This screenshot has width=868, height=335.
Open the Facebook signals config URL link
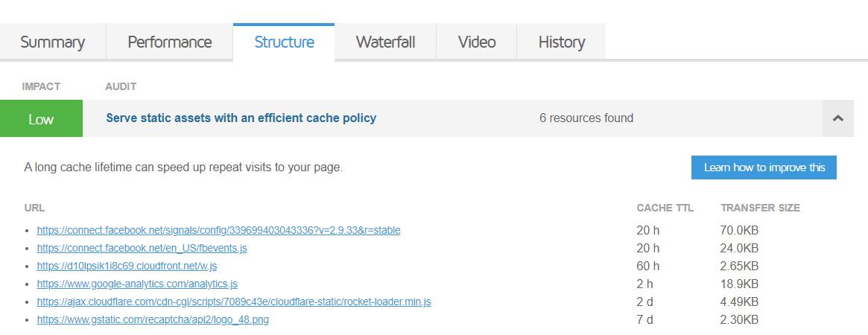pos(218,230)
